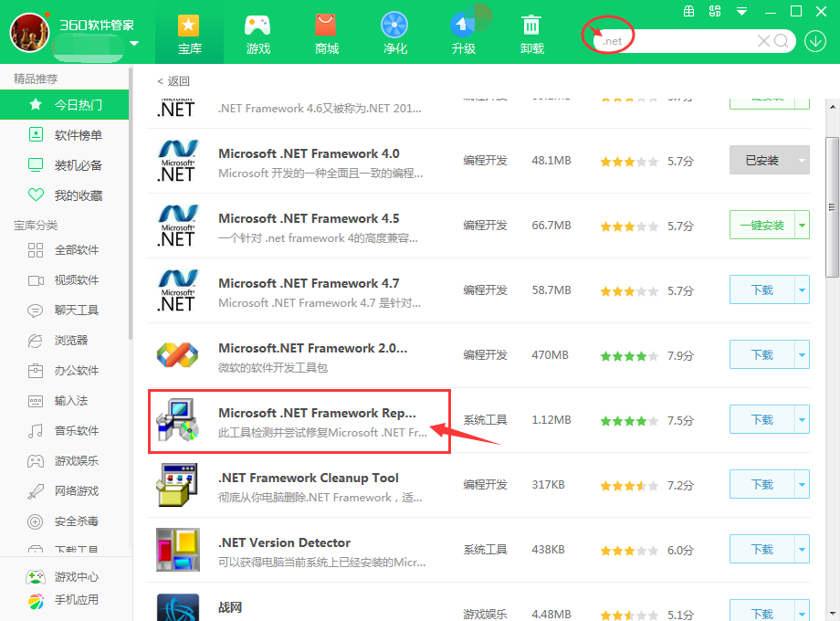This screenshot has width=840, height=621.
Task: Clear the search box with X icon
Action: pos(763,41)
